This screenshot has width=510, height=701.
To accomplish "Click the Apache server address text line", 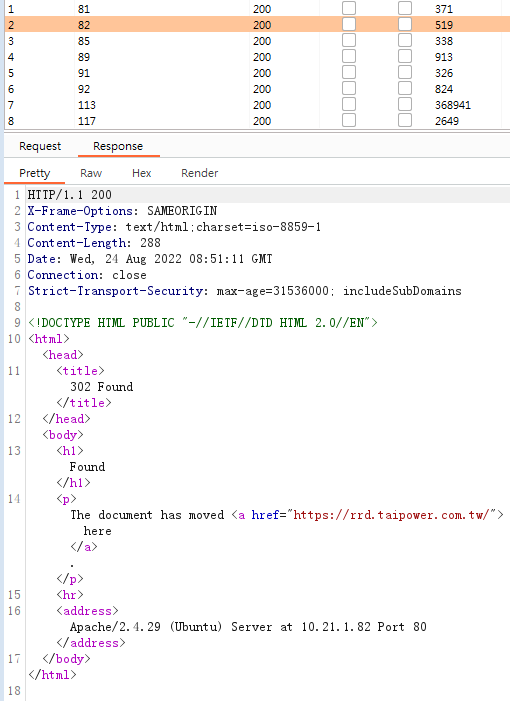I will pos(248,627).
